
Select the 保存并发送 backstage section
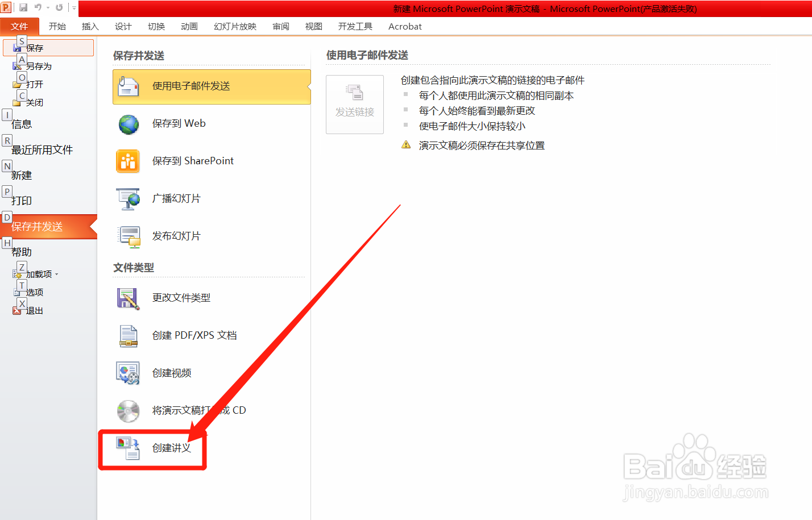[x=48, y=226]
